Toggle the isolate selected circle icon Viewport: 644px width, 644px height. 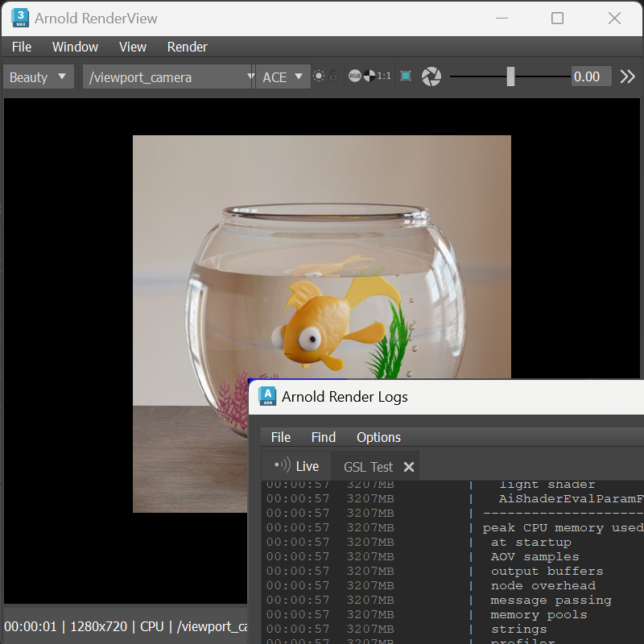[x=319, y=76]
